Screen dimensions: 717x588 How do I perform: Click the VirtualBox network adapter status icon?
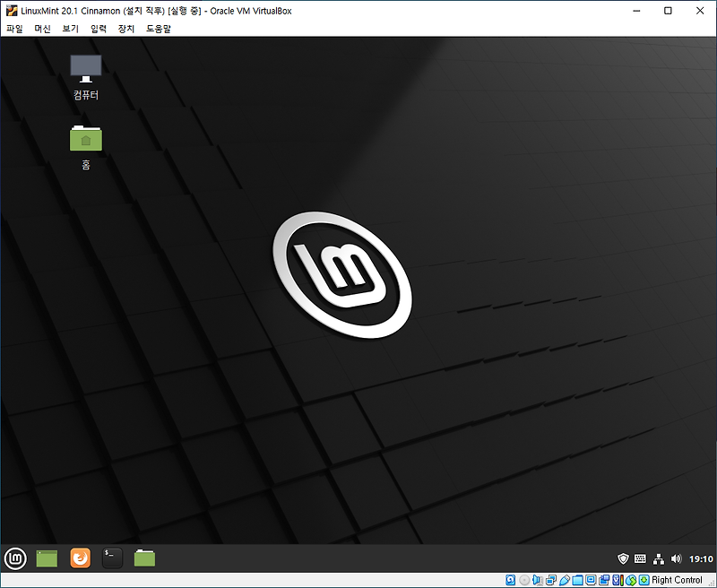pyautogui.click(x=550, y=580)
